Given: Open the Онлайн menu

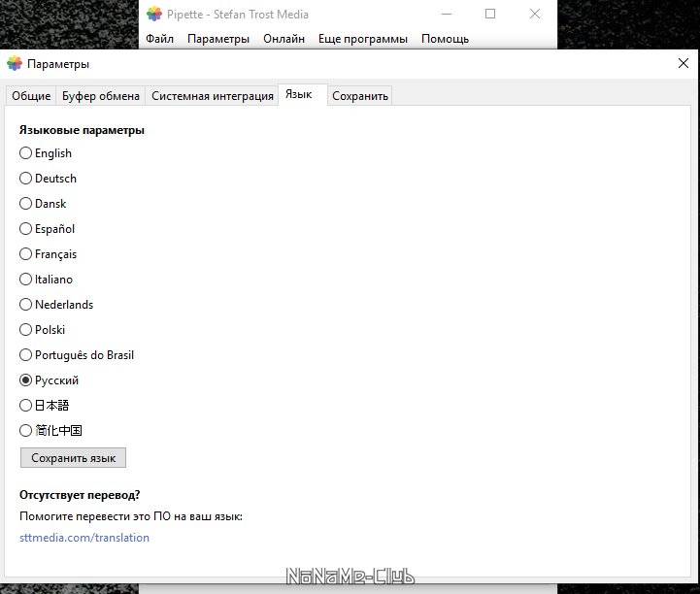Looking at the screenshot, I should (283, 39).
